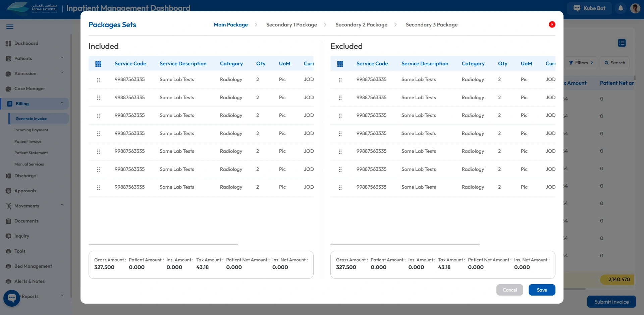Switch to Secondary 3 Package step
The width and height of the screenshot is (644, 315).
click(431, 25)
